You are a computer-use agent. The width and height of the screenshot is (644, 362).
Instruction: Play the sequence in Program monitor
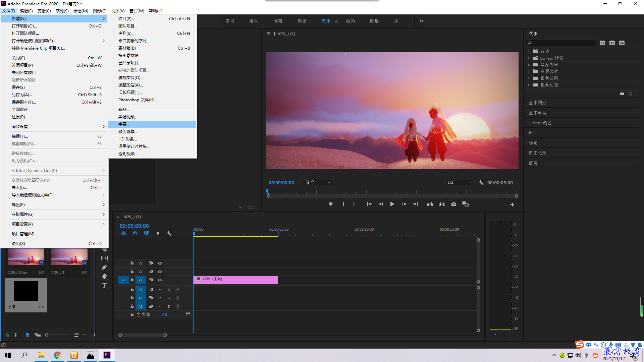pyautogui.click(x=392, y=204)
